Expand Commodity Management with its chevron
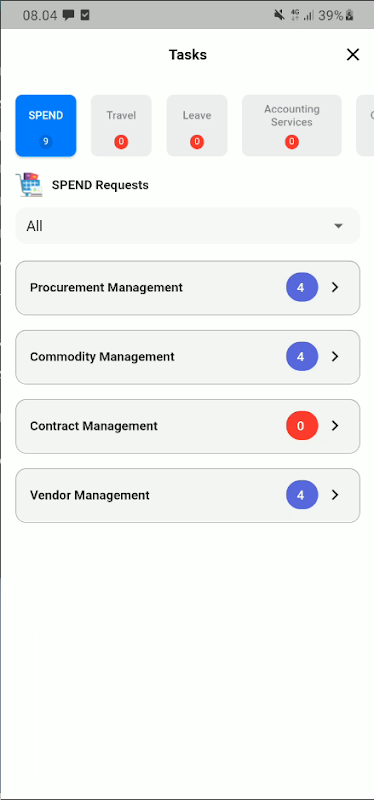This screenshot has height=800, width=374. [335, 356]
